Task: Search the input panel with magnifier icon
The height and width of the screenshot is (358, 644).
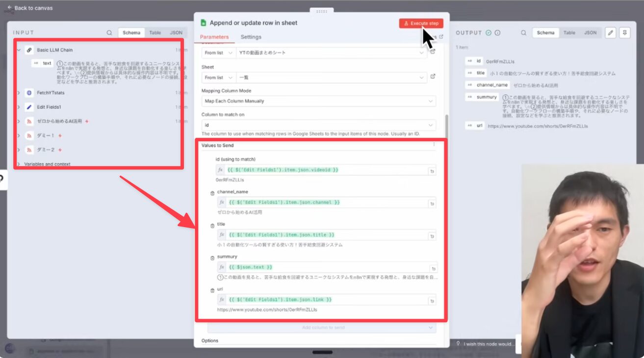Action: point(109,33)
